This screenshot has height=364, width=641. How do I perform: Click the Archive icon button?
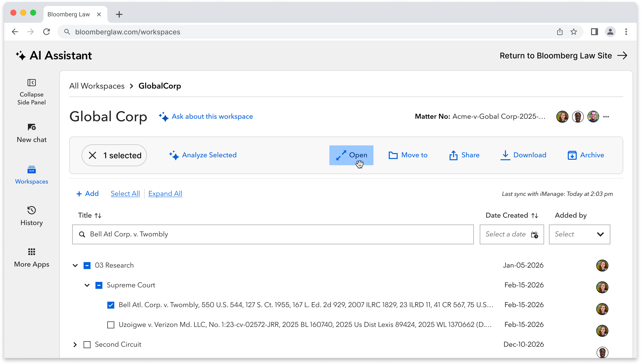pyautogui.click(x=572, y=155)
